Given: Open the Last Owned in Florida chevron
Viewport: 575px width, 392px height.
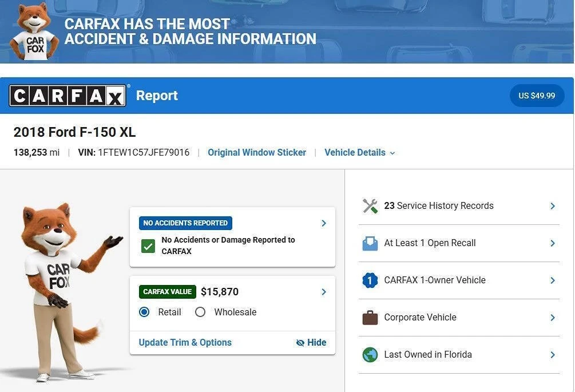Looking at the screenshot, I should pyautogui.click(x=553, y=355).
